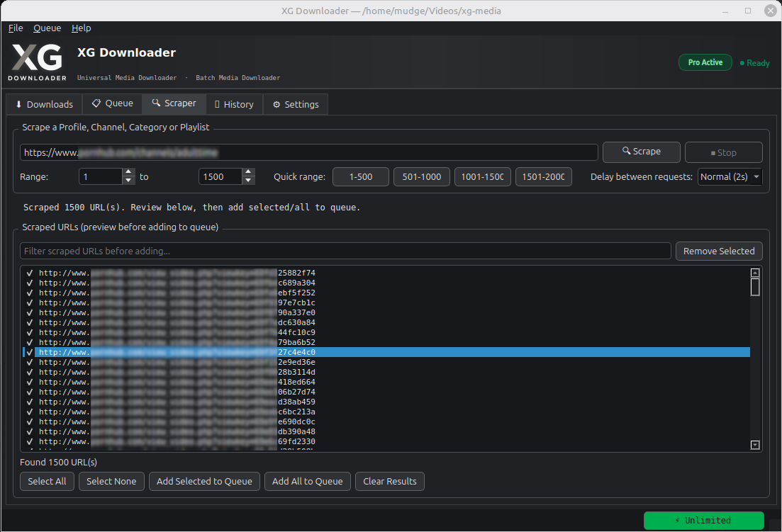Screen dimensions: 782x532
Task: Select the Scraper tab
Action: pos(174,103)
